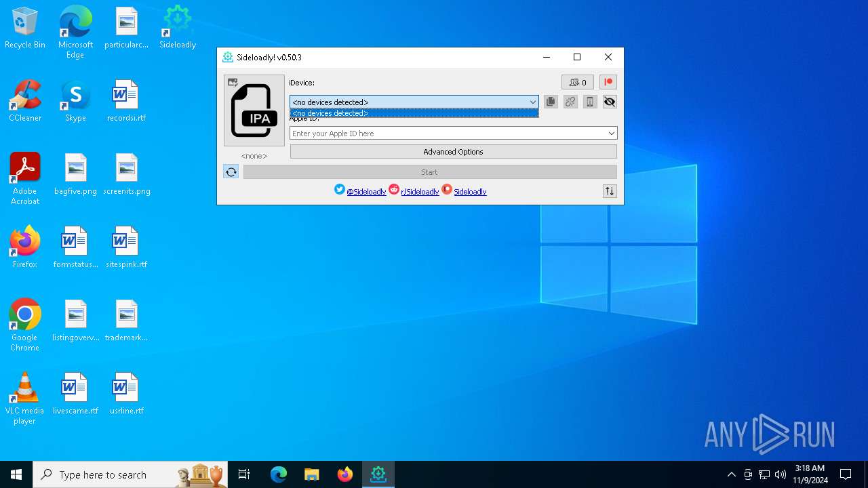868x488 pixels.
Task: Select the bagfive.png file
Action: 75,175
